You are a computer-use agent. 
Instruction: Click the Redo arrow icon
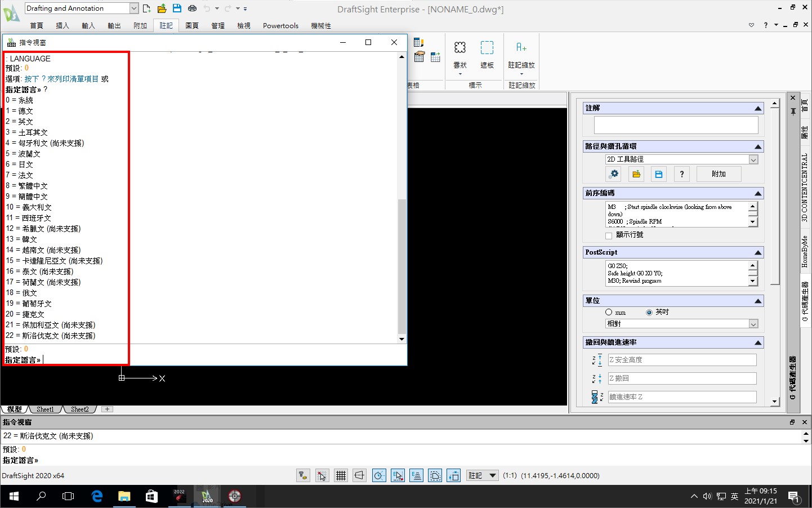(228, 8)
